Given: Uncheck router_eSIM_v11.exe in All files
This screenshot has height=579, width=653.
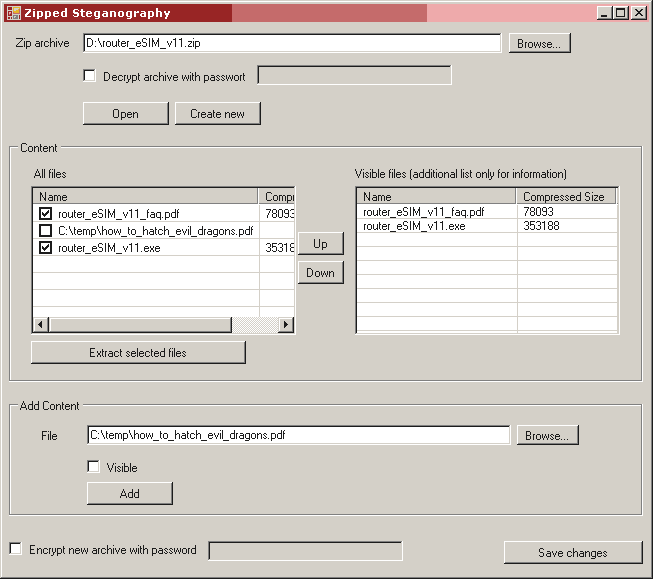Looking at the screenshot, I should point(45,247).
